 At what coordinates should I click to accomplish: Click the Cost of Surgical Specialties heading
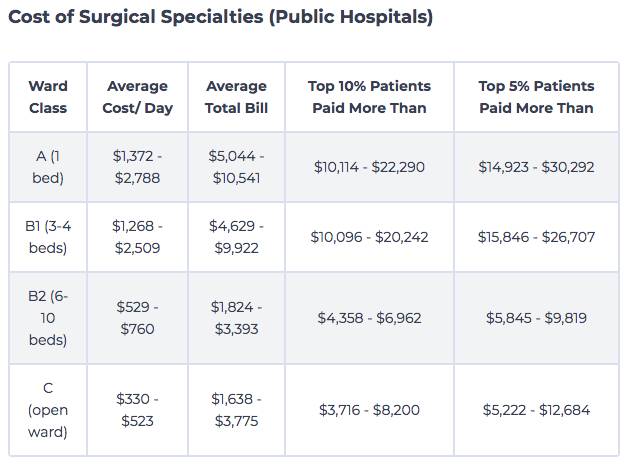click(x=221, y=18)
